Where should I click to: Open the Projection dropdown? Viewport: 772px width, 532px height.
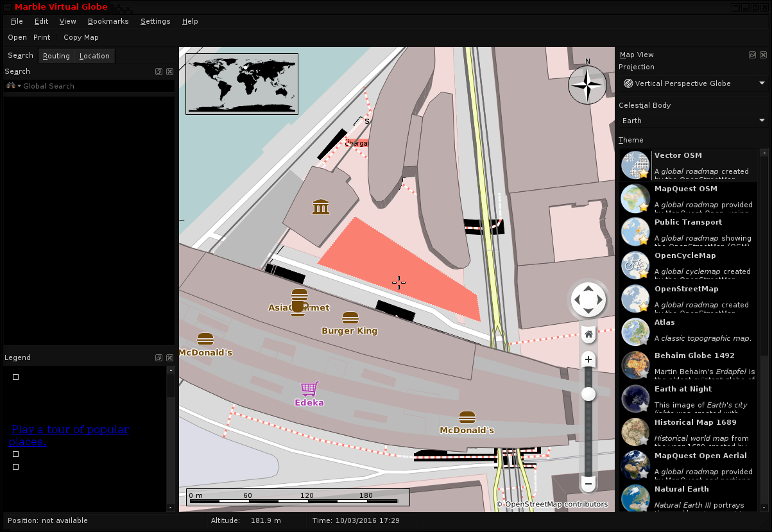click(x=694, y=83)
